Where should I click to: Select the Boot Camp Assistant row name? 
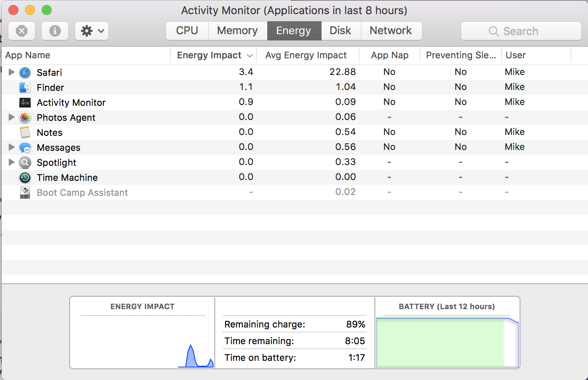point(82,192)
